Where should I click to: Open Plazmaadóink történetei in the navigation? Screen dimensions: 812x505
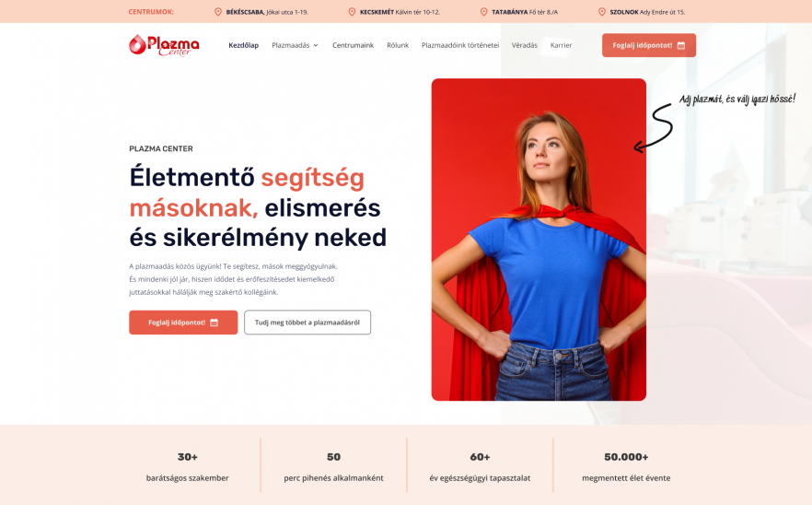click(x=460, y=45)
